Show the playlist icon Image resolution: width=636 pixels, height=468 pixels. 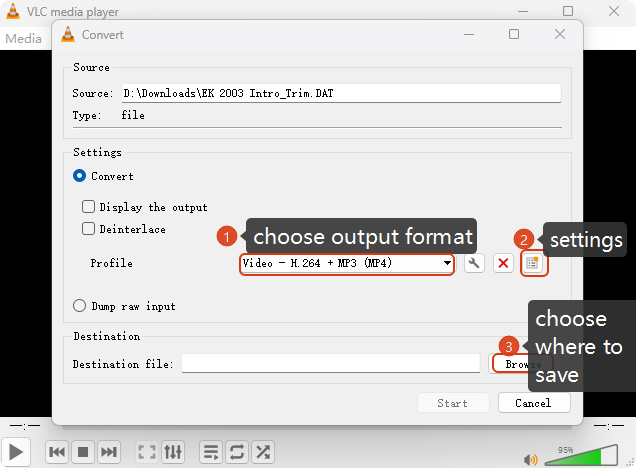211,452
